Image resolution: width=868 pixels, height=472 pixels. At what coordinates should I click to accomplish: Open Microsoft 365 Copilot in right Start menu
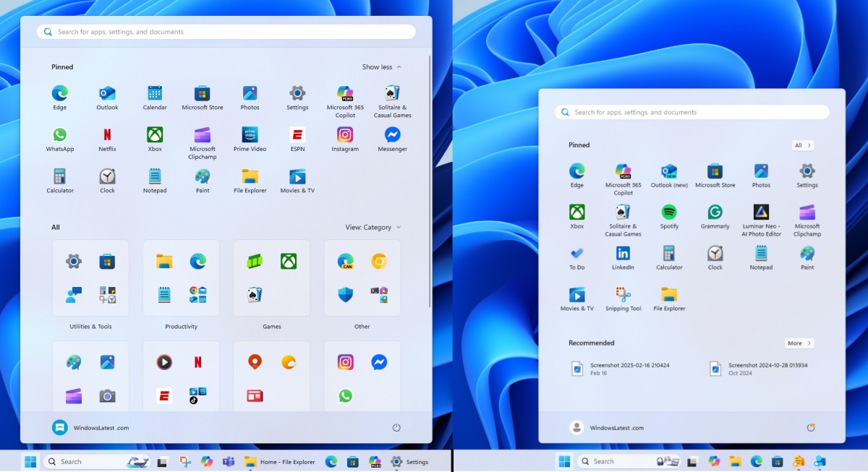623,179
